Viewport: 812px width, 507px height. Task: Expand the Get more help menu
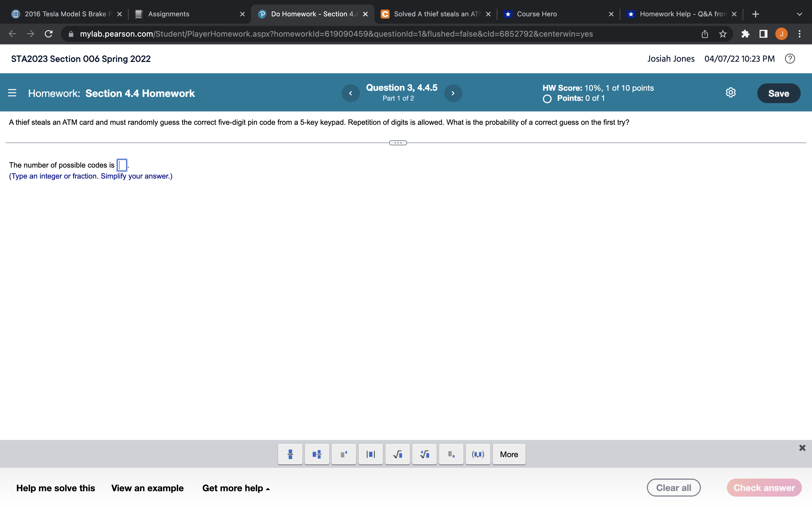coord(236,488)
